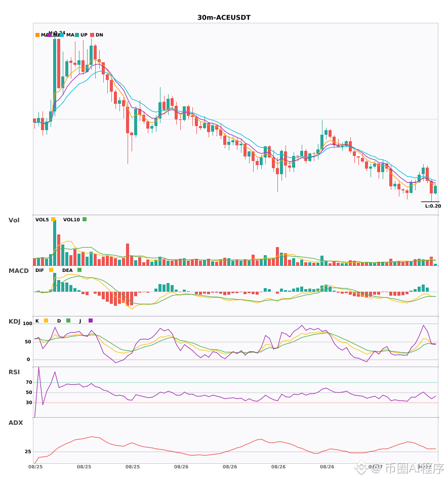Click the 25 level on ADX axis
The width and height of the screenshot is (448, 481).
[28, 452]
